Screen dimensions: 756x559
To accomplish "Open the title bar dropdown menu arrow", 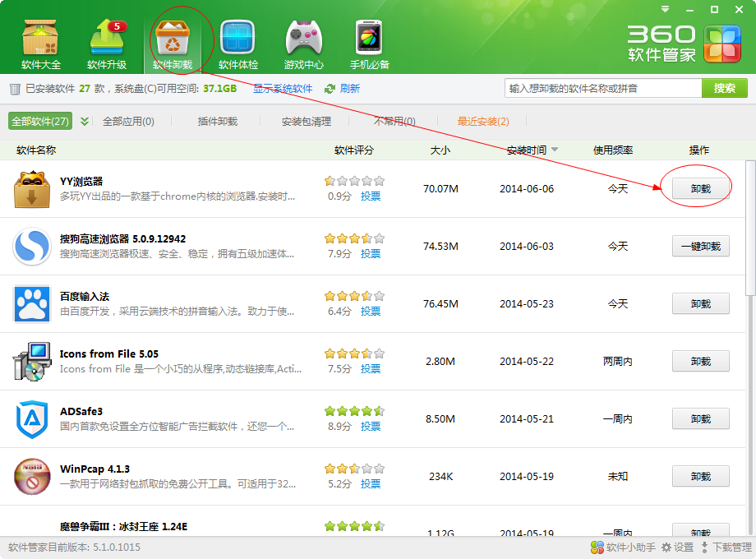I will [665, 9].
